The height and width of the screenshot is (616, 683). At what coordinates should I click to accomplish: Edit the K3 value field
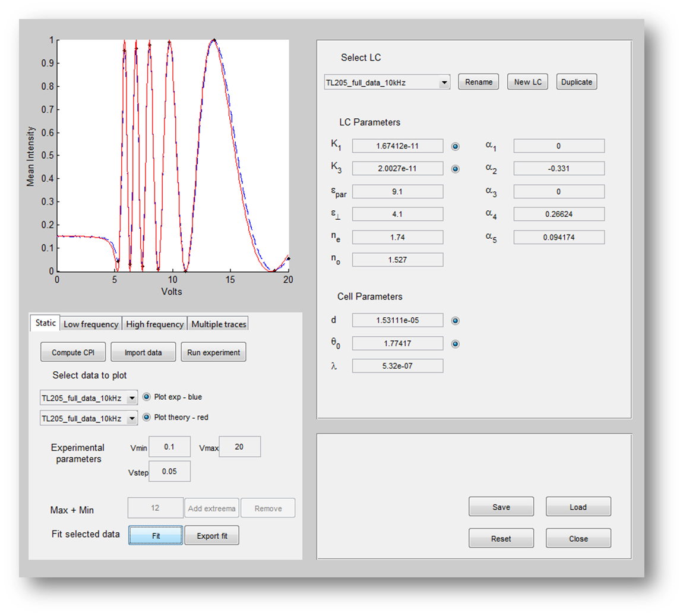coord(398,169)
